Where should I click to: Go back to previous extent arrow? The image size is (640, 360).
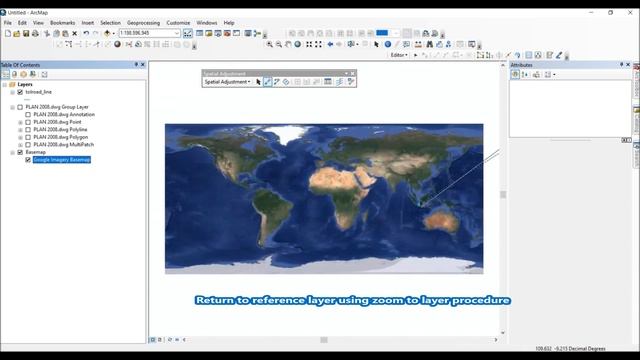coord(330,44)
